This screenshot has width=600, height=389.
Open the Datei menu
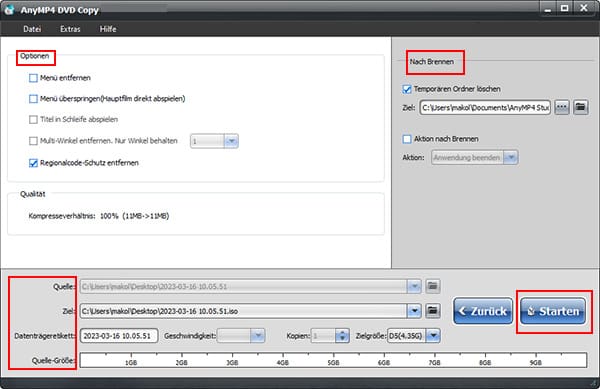pos(32,29)
